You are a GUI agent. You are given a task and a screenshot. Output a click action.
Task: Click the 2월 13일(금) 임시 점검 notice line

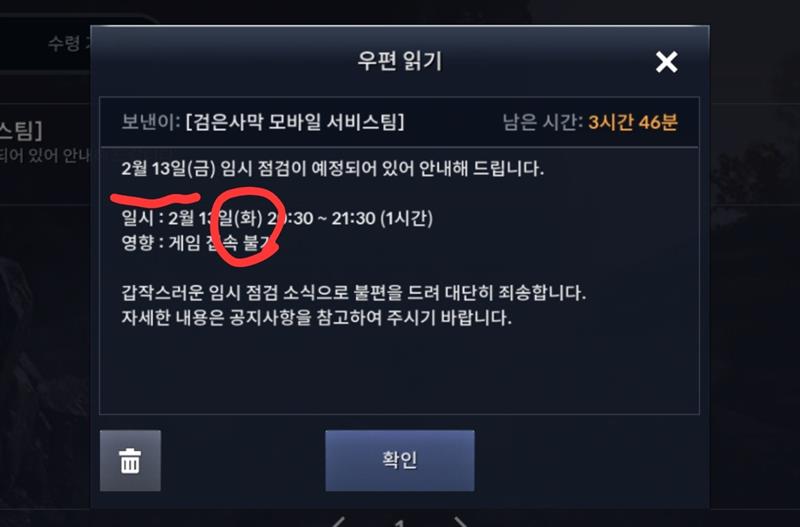pos(333,168)
